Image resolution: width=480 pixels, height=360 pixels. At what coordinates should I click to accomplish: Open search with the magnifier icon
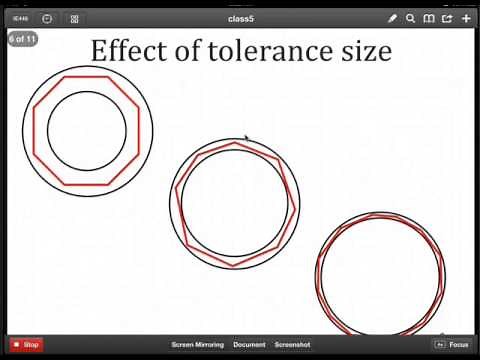click(x=410, y=18)
